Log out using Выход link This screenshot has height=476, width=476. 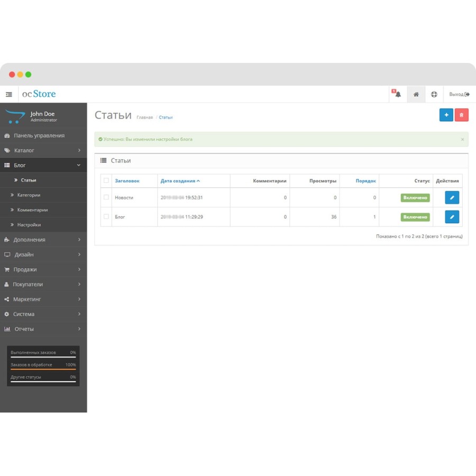[x=459, y=95]
